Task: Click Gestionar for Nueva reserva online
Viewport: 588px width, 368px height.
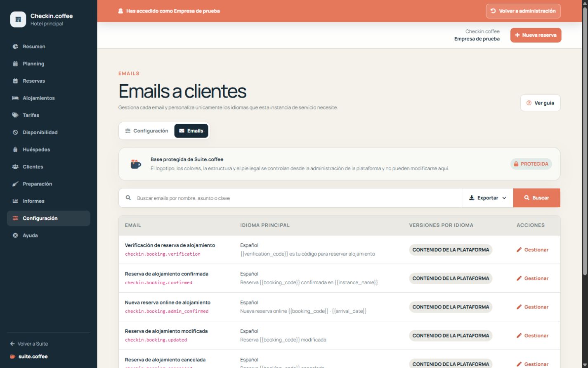Action: click(x=532, y=307)
